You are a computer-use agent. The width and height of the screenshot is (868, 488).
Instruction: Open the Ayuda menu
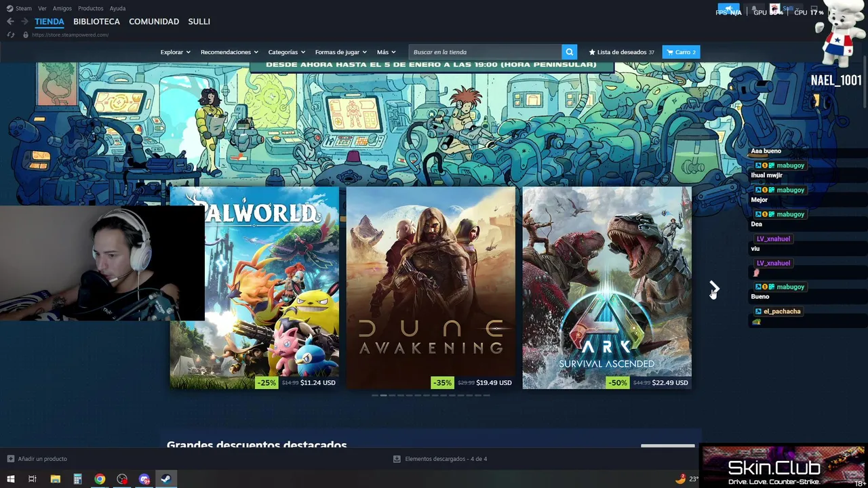pyautogui.click(x=117, y=9)
